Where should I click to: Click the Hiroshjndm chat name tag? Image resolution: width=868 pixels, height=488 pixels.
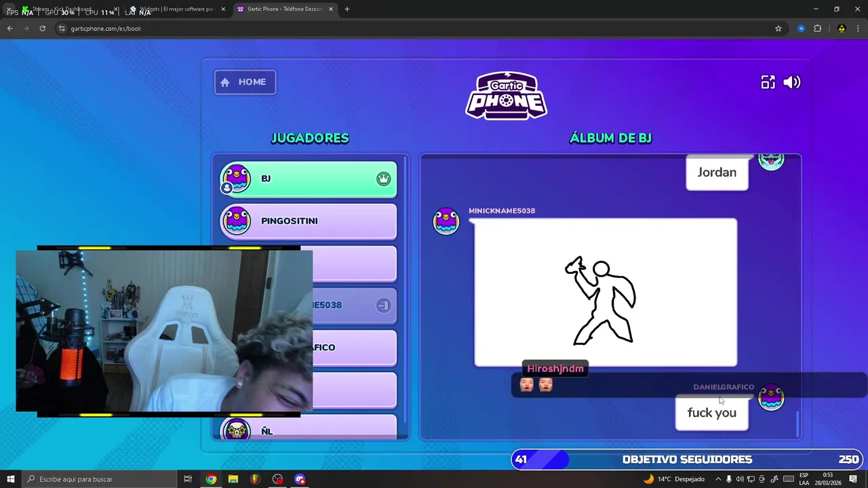(555, 369)
